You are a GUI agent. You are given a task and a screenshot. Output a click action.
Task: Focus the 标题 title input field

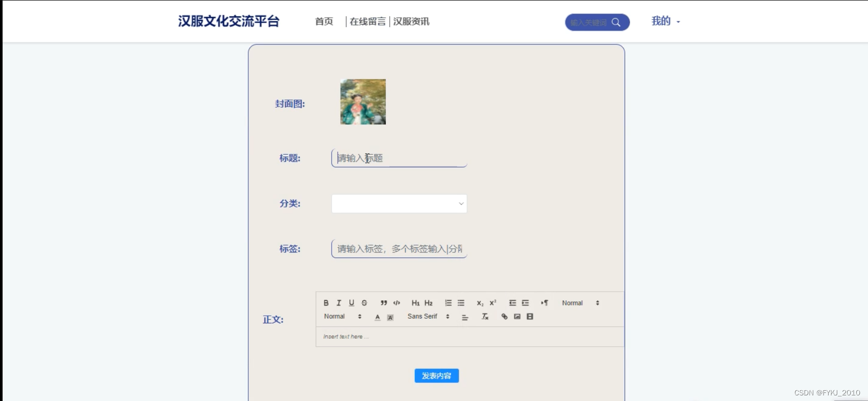tap(399, 158)
